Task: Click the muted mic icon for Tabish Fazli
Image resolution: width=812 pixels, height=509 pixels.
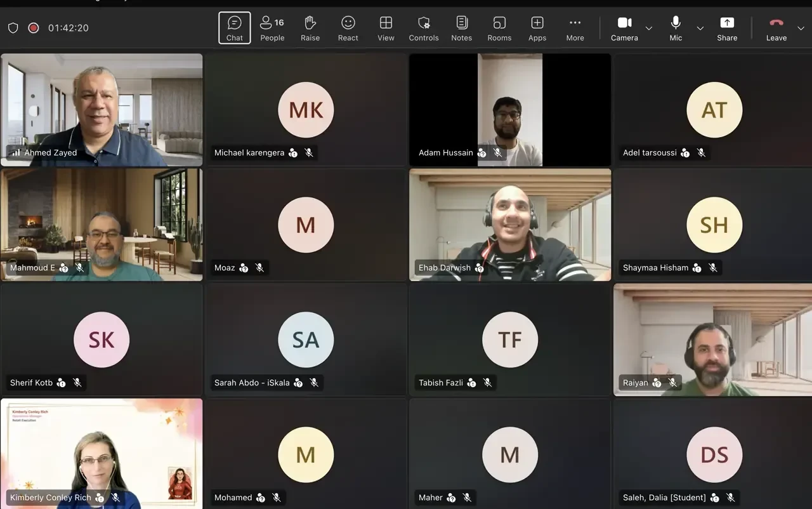Action: [x=487, y=383]
